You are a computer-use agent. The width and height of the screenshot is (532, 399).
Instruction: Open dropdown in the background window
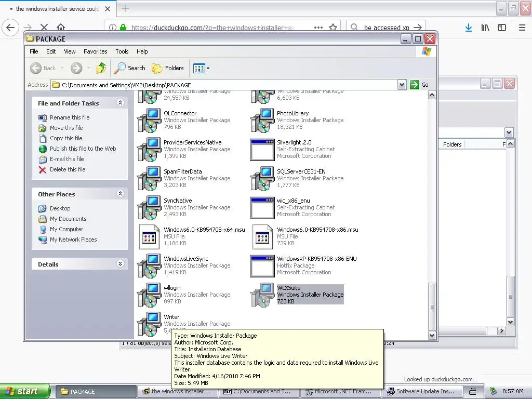point(509,132)
